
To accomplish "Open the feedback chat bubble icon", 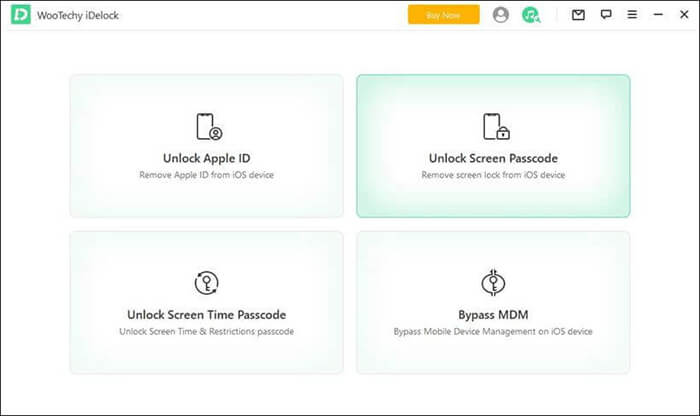I will (x=606, y=14).
